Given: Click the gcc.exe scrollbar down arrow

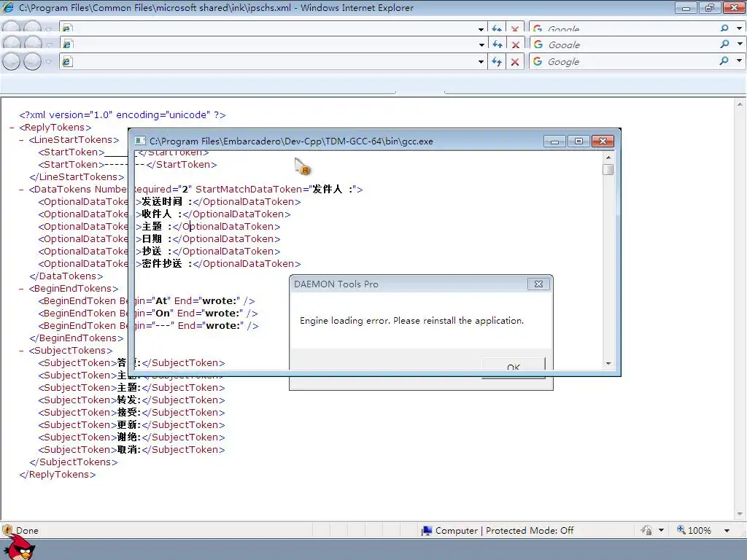Looking at the screenshot, I should [608, 364].
